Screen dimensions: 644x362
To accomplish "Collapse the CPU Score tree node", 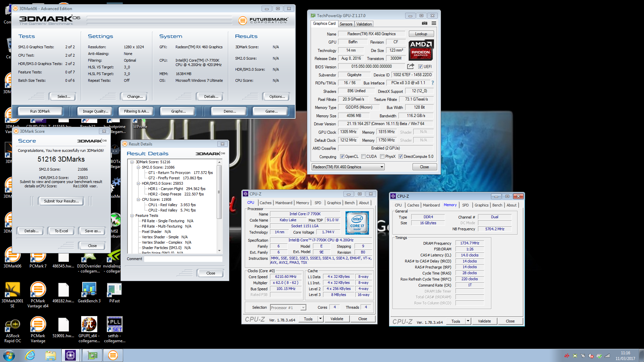I will pos(138,199).
